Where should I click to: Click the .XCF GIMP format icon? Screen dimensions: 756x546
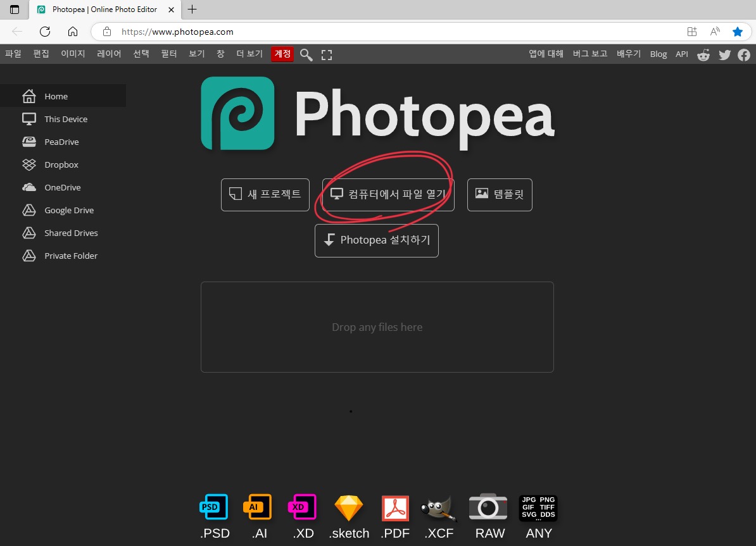[438, 508]
